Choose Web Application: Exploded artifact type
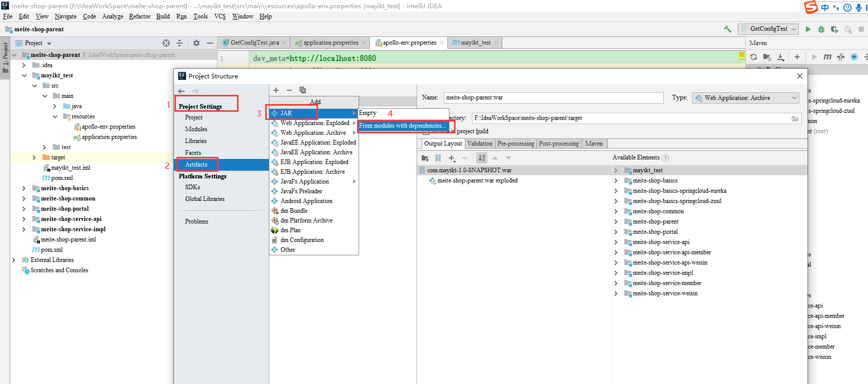The image size is (868, 384). click(314, 123)
